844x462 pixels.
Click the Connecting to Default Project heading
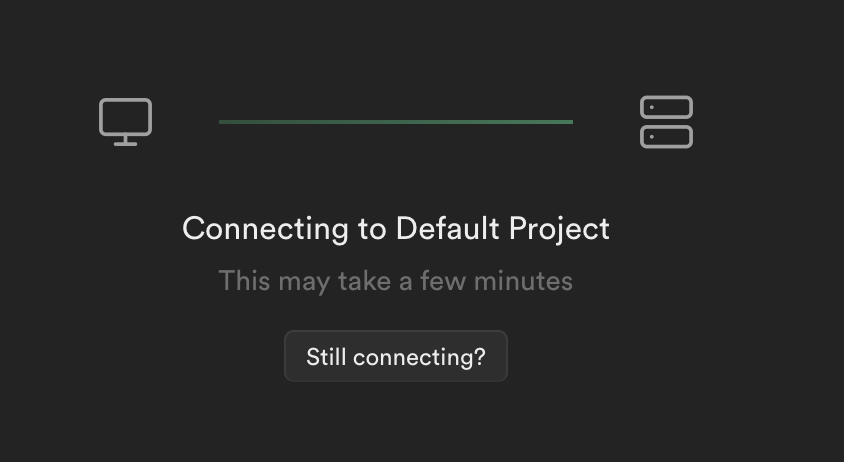pyautogui.click(x=396, y=229)
